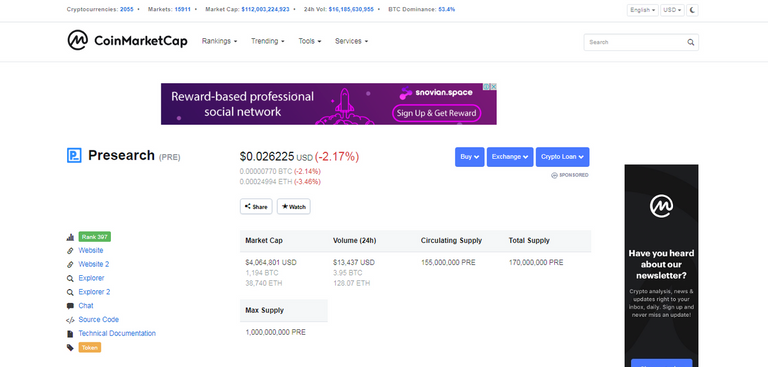The height and width of the screenshot is (367, 768).
Task: Click the newsletter ad CoinMarketCap logo
Action: [x=661, y=206]
